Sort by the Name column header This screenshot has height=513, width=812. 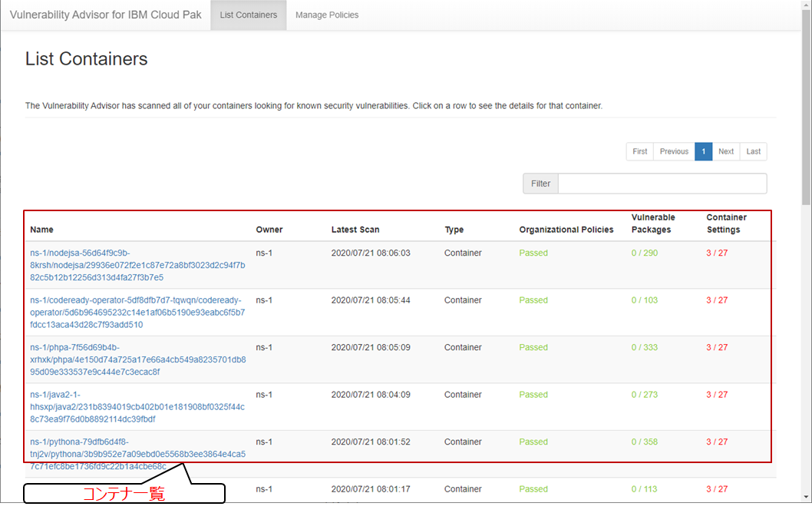[41, 230]
